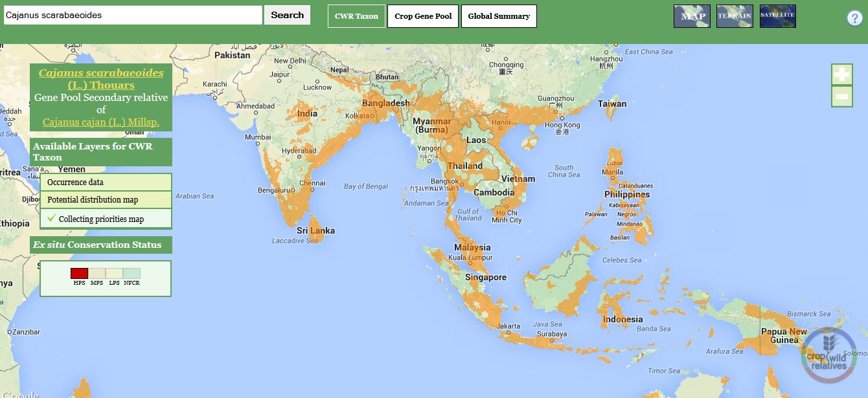868x398 pixels.
Task: Follow the Cajanus cajan (L.) Millsp. link
Action: [x=101, y=122]
